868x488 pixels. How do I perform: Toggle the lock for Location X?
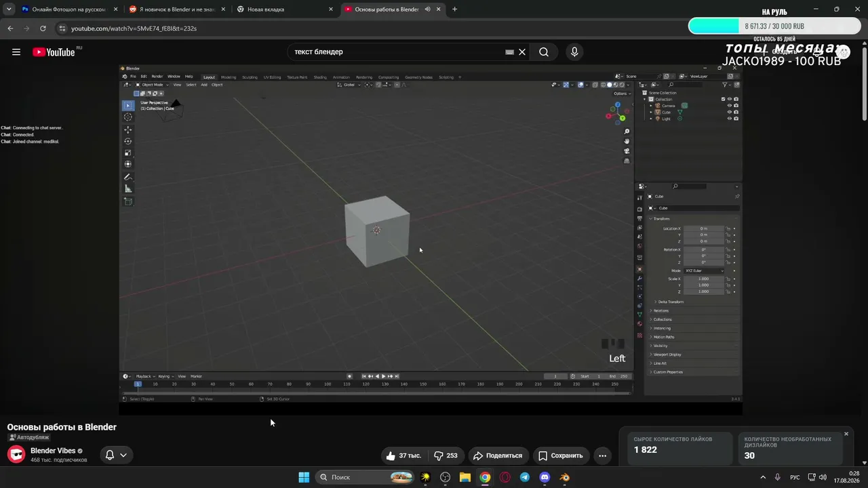click(728, 229)
